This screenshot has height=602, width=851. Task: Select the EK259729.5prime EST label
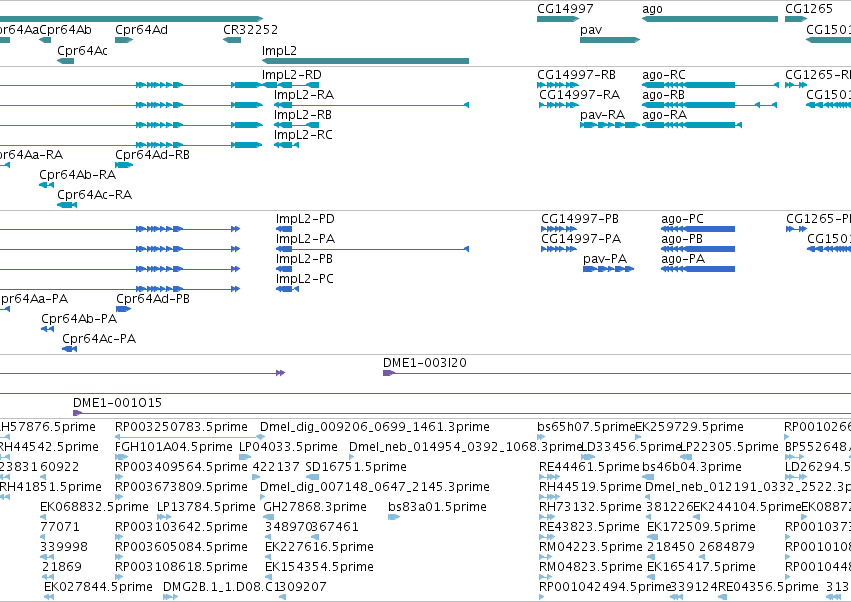click(x=689, y=427)
